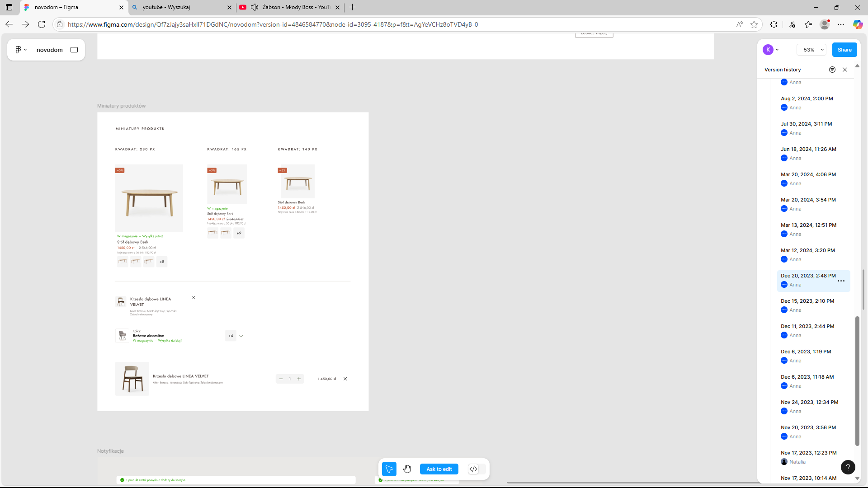Toggle the left sidebar panel icon
This screenshot has height=488, width=868.
(x=74, y=50)
